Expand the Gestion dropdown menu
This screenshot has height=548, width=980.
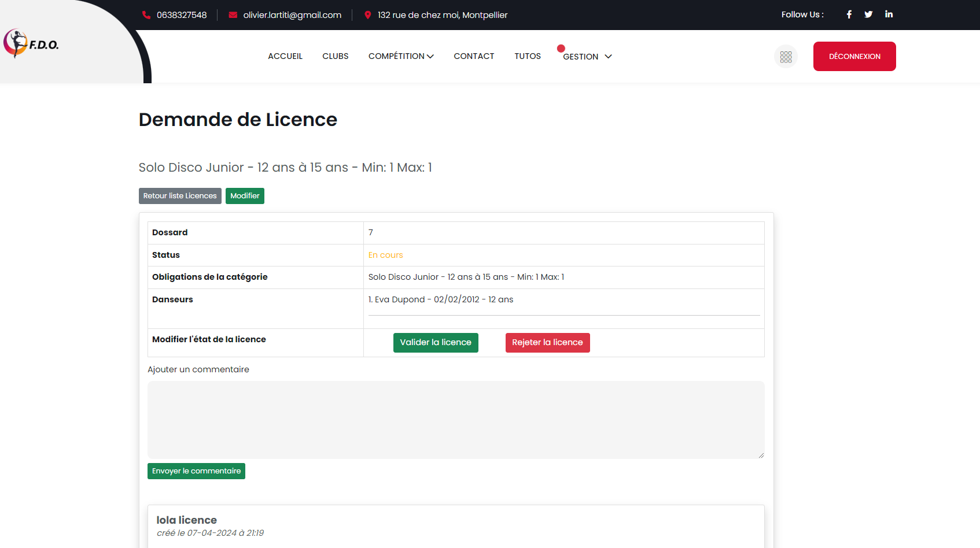587,57
